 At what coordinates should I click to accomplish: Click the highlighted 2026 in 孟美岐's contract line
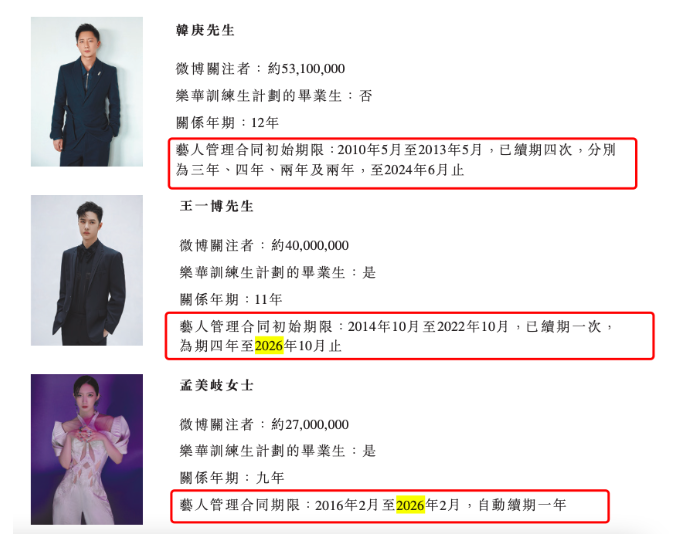[x=410, y=505]
